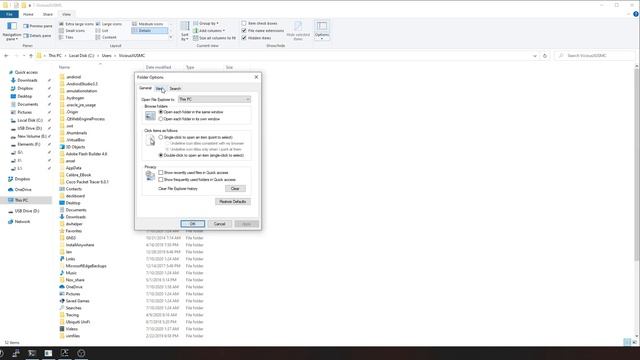Click the Refresh icon next to the address bar
Viewport: 640px width, 360px height.
click(x=544, y=56)
